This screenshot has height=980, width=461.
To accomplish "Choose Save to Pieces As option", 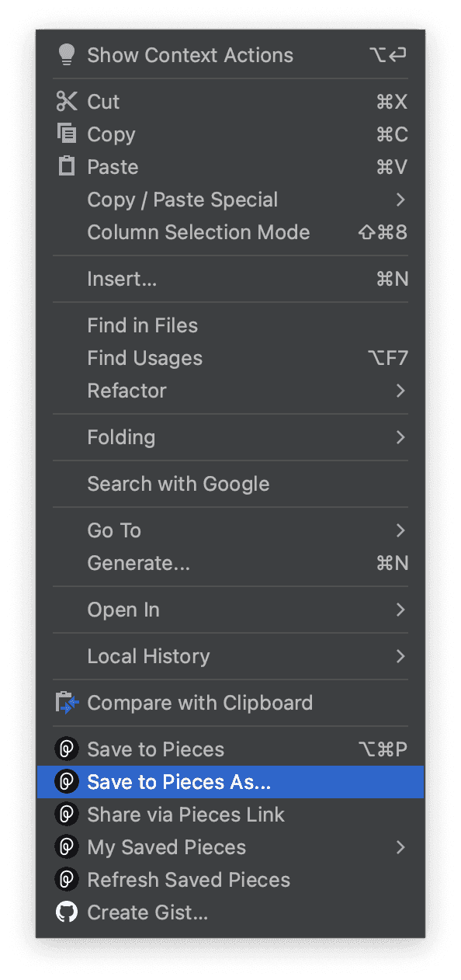I will click(180, 781).
